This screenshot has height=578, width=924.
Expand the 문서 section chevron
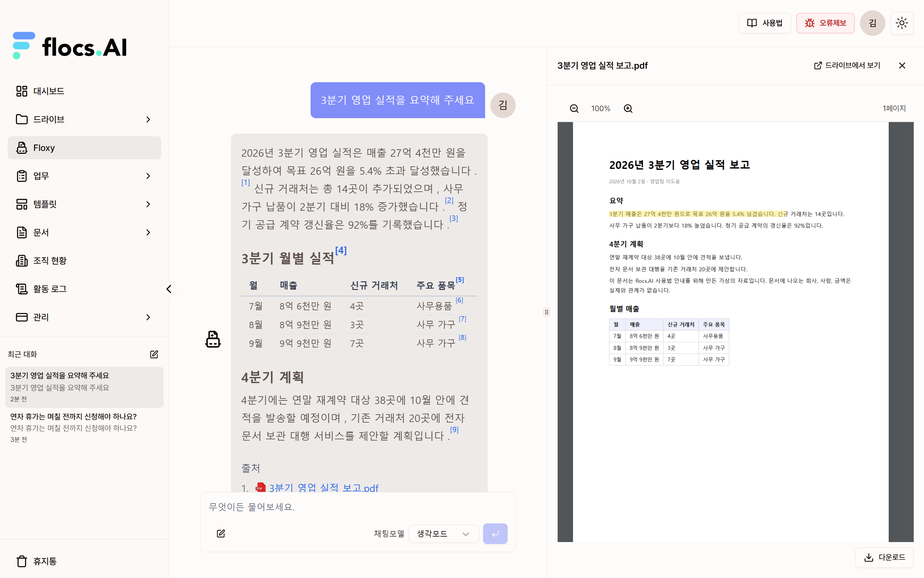pyautogui.click(x=148, y=232)
